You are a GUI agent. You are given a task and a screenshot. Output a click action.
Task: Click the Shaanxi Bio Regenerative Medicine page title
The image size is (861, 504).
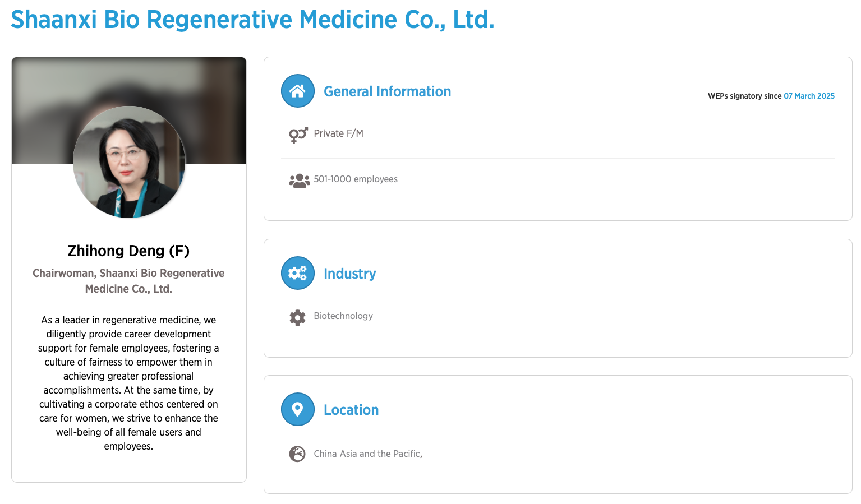[252, 20]
